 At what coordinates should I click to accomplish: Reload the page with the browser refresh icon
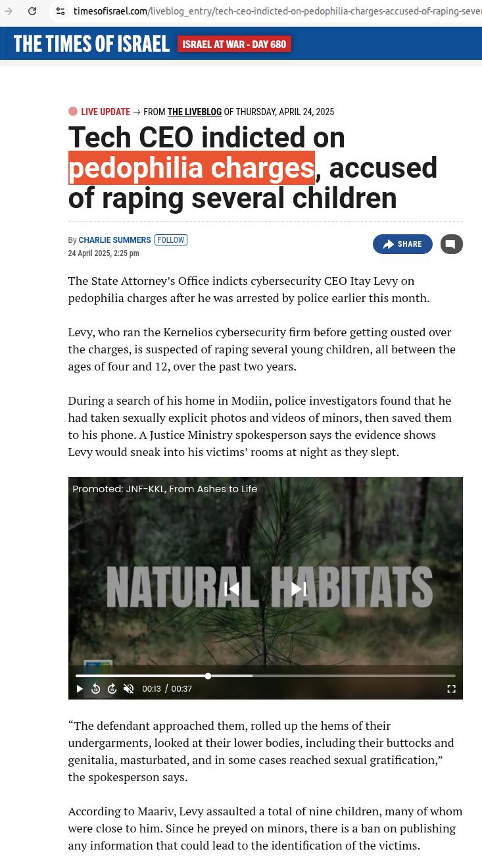point(32,11)
